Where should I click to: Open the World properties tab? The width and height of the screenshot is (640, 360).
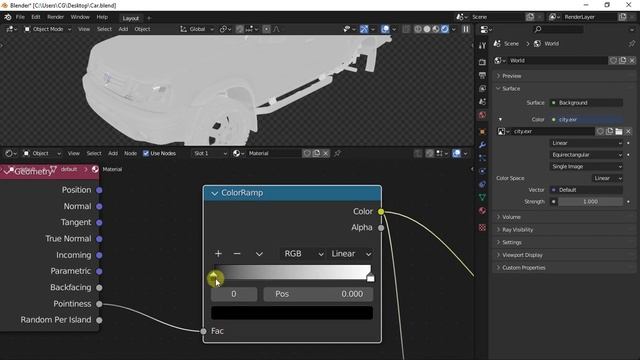[482, 115]
